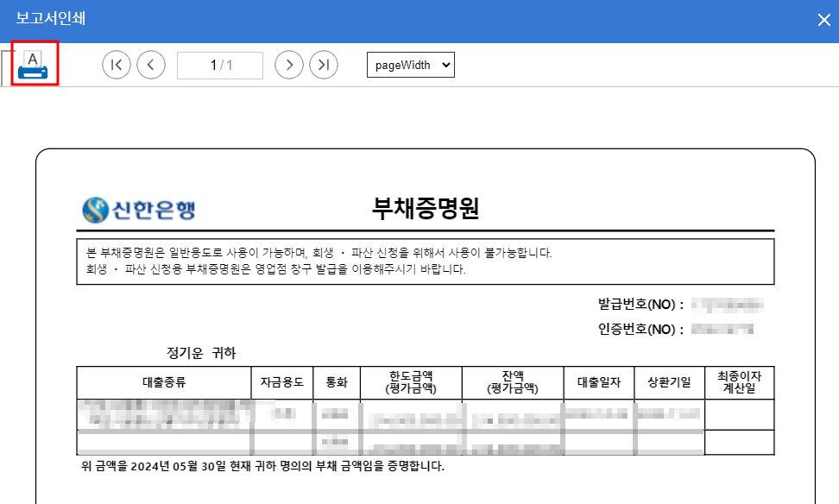Click the first-page navigation icon

click(x=117, y=65)
